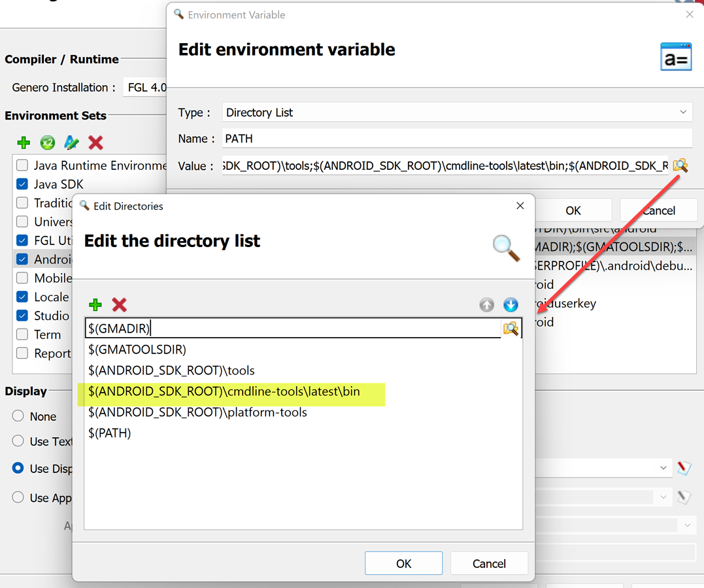Cancel the Edit environment variable dialog

tap(658, 210)
